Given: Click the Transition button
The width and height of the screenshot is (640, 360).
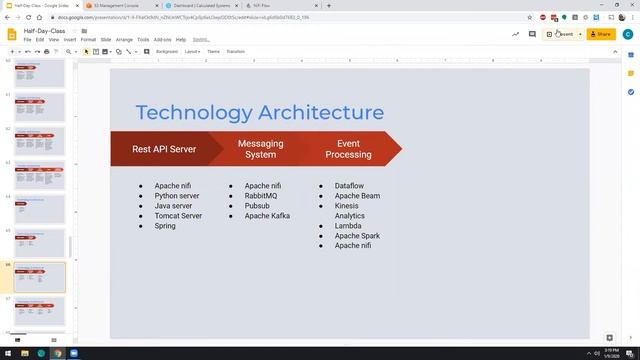Looking at the screenshot, I should (x=236, y=52).
